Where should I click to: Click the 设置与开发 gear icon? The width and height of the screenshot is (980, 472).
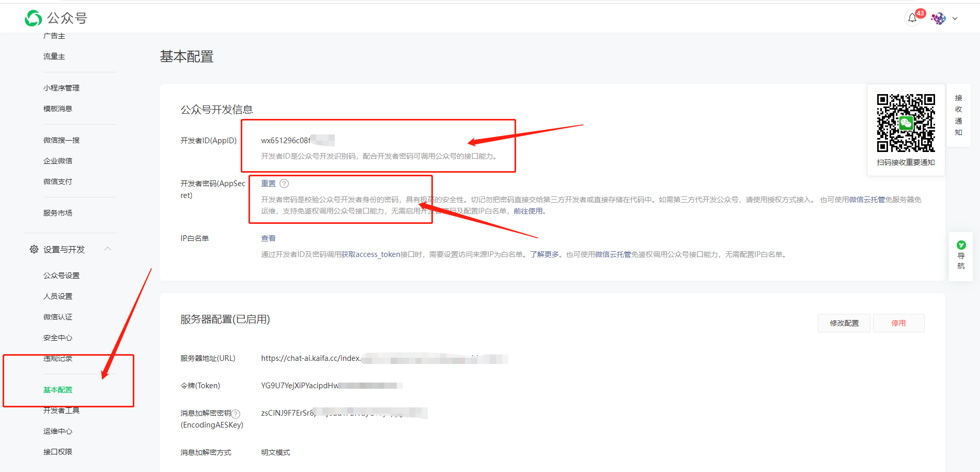pyautogui.click(x=34, y=249)
